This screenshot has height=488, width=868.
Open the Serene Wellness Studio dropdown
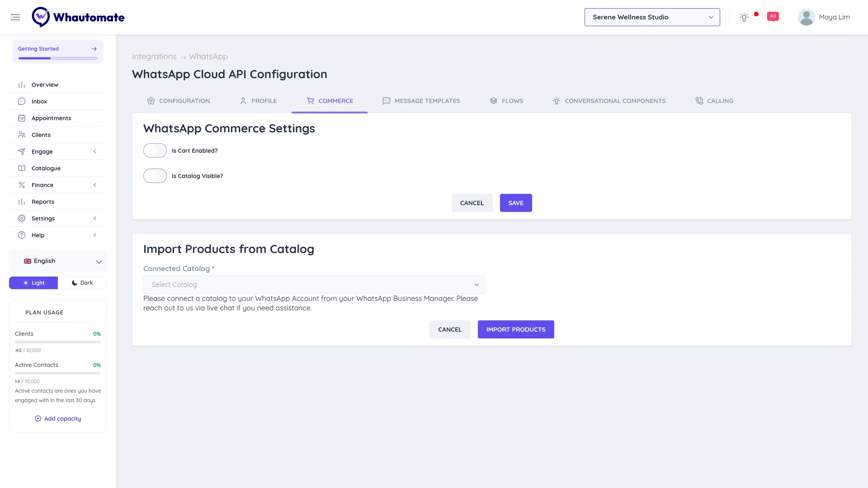(x=652, y=17)
